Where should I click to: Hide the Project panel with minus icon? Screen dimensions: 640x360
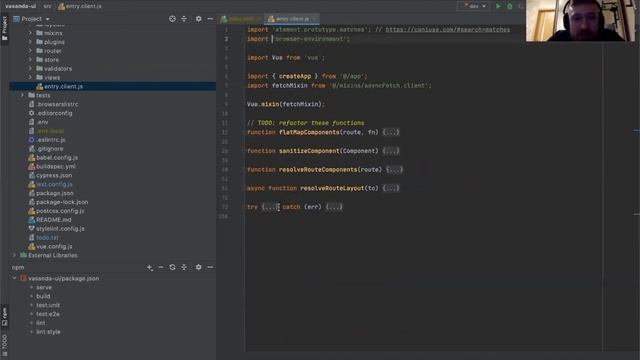point(210,19)
